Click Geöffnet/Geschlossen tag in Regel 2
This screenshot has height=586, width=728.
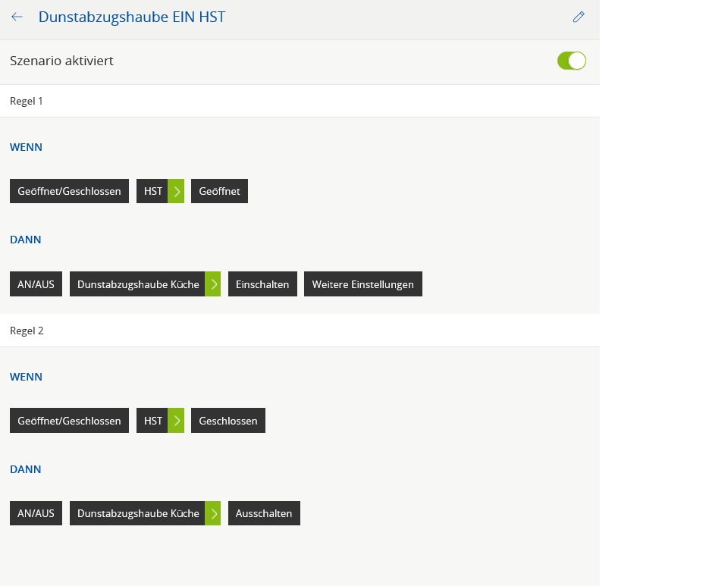pos(69,421)
